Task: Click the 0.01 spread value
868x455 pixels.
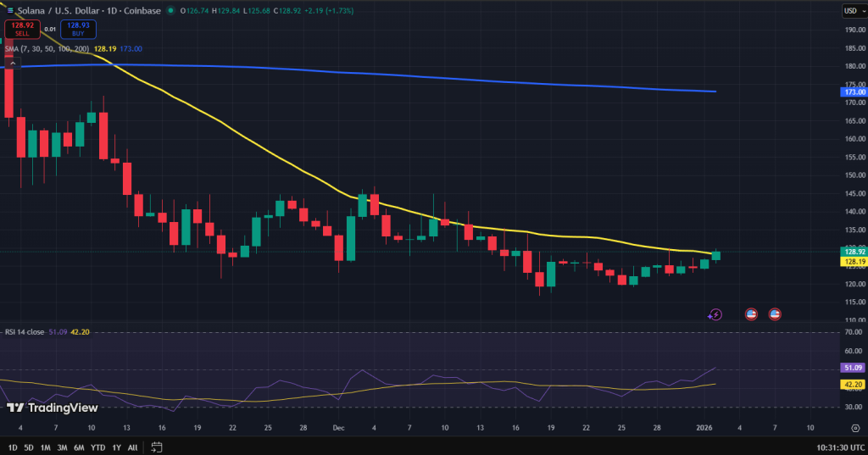Action: tap(50, 30)
